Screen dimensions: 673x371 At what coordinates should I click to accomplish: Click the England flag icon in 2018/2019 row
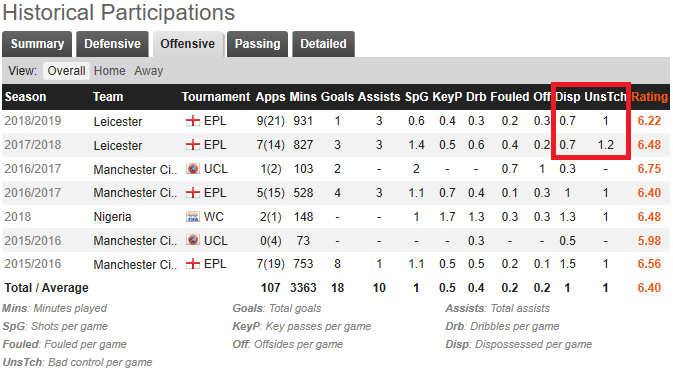pos(193,121)
